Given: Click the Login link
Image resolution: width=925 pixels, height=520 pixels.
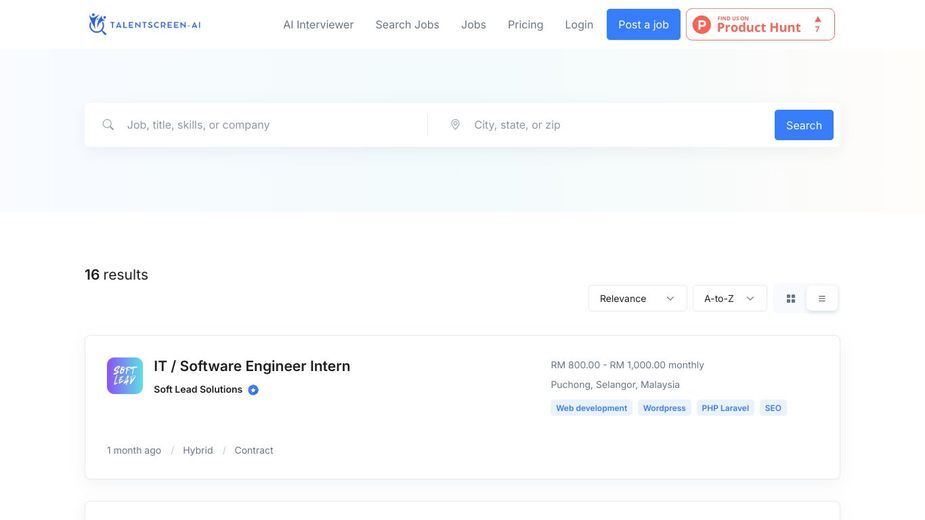Looking at the screenshot, I should 579,25.
